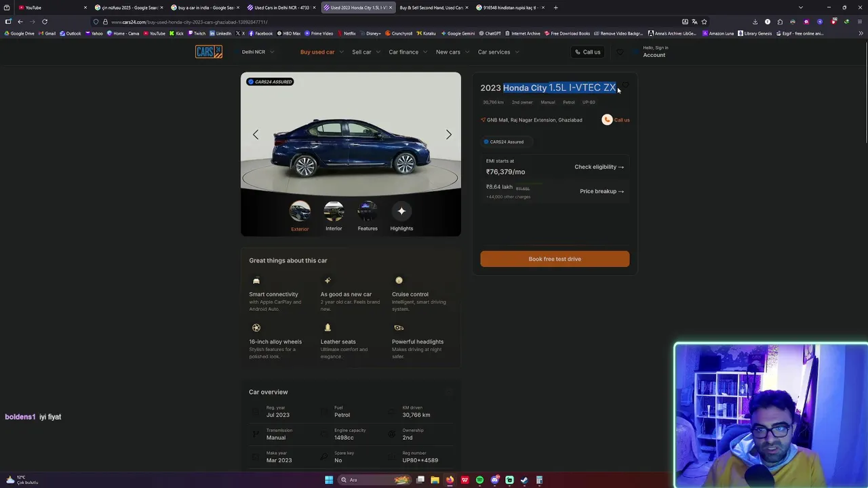Expand the Sell car menu

366,52
